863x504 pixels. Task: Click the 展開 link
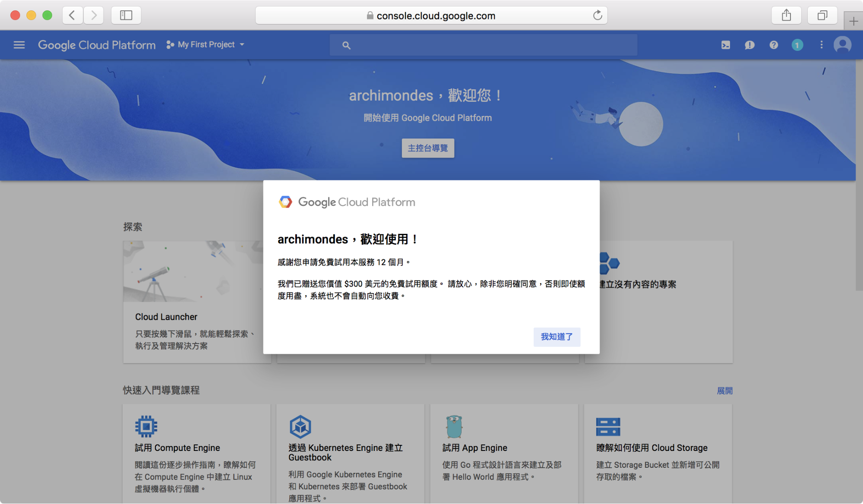[x=725, y=391]
